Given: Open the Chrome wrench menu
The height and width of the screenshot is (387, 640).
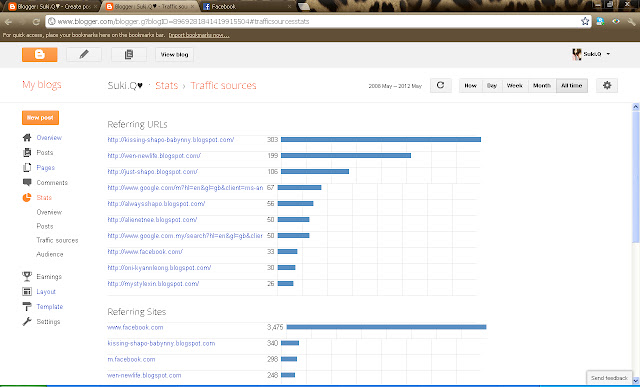Looking at the screenshot, I should pyautogui.click(x=631, y=22).
